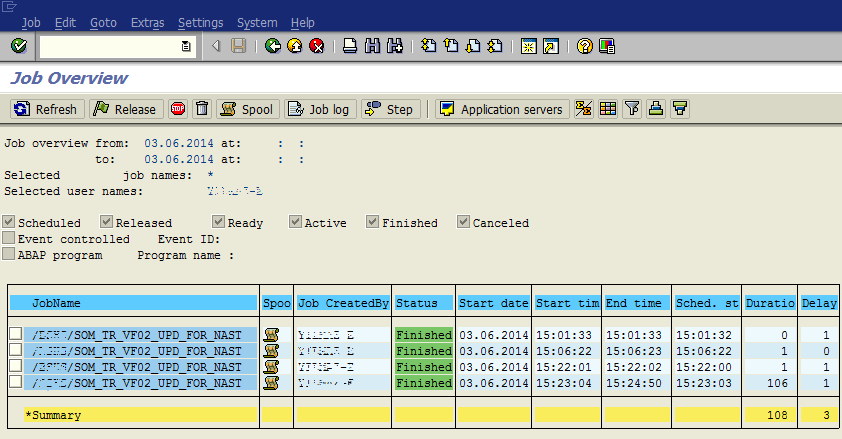Viewport: 842px width, 439px height.
Task: Open spool icon for job started 15:01:33
Action: point(271,335)
